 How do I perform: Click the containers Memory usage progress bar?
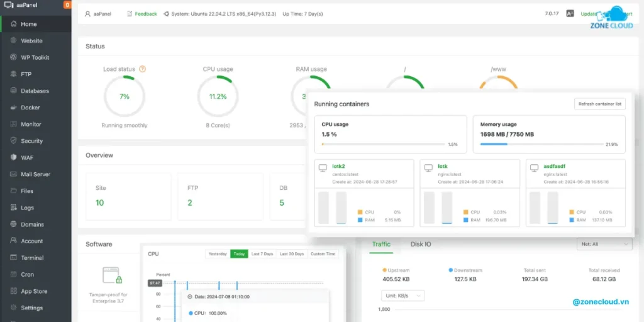click(542, 144)
